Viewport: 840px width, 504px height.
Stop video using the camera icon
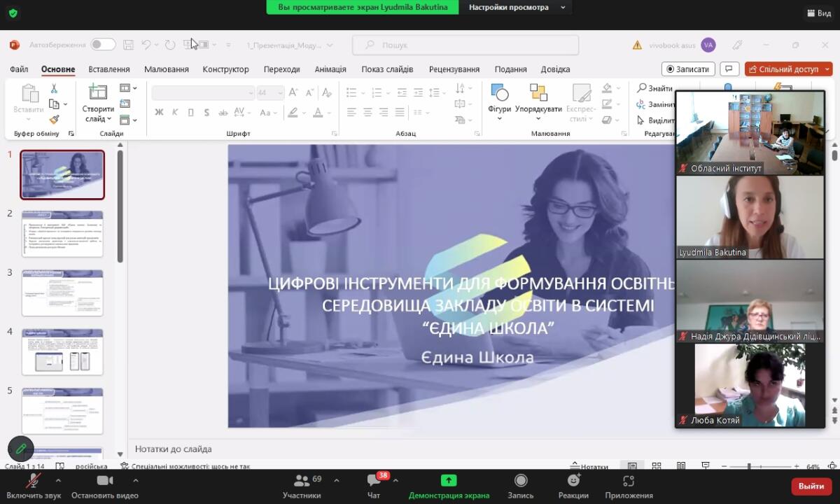105,480
